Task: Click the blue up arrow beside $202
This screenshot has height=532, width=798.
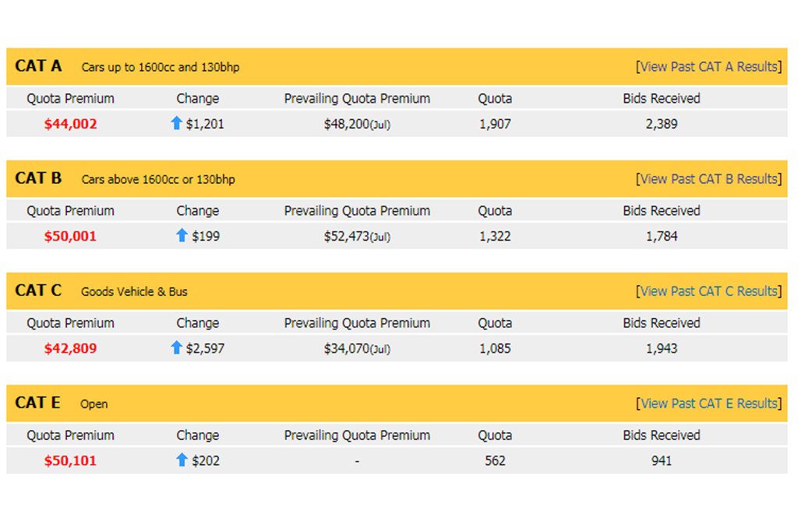Action: [x=182, y=460]
